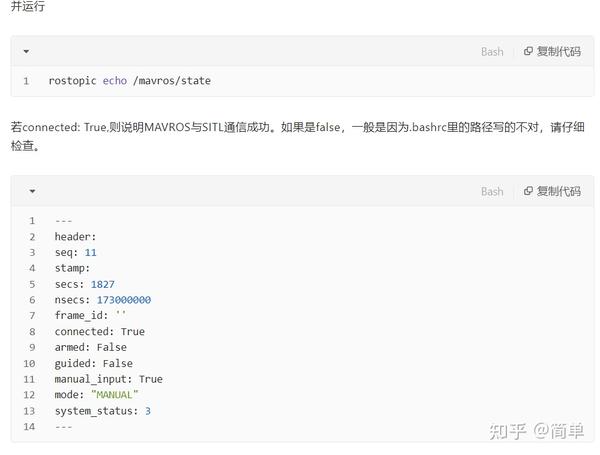600x455 pixels.
Task: Click line number 14 in the output block
Action: (x=29, y=427)
